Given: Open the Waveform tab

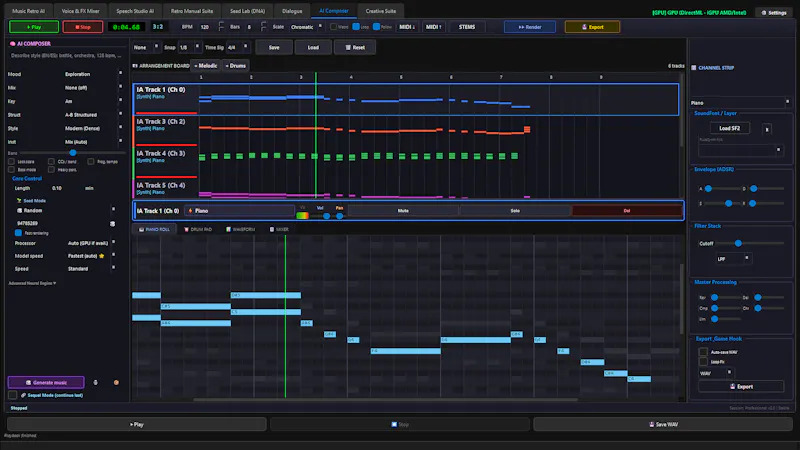Looking at the screenshot, I should [x=240, y=230].
